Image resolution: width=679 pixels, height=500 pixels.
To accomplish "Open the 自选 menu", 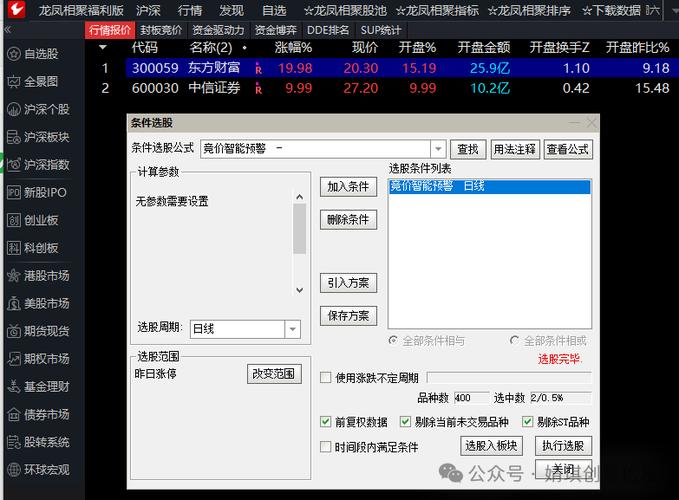I will 274,10.
